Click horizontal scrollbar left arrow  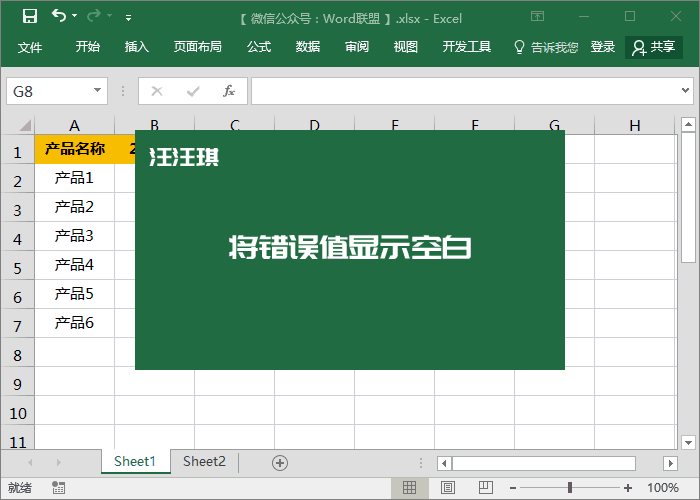click(444, 463)
